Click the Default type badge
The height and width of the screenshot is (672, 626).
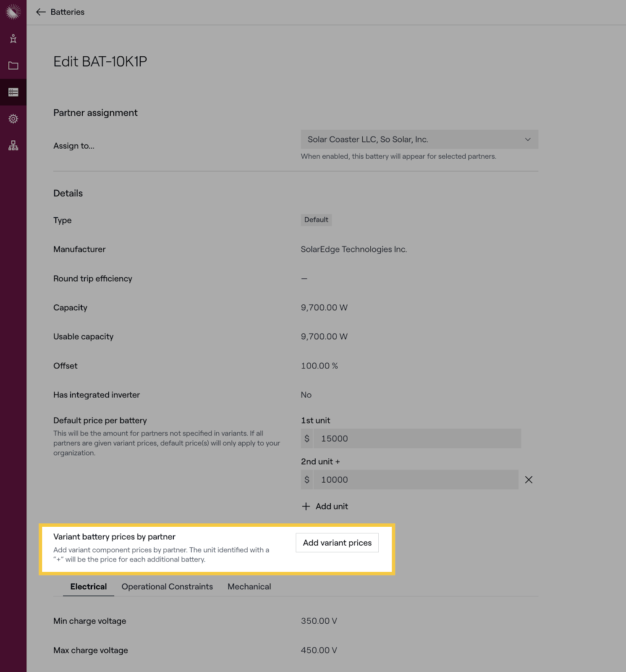[x=316, y=220]
